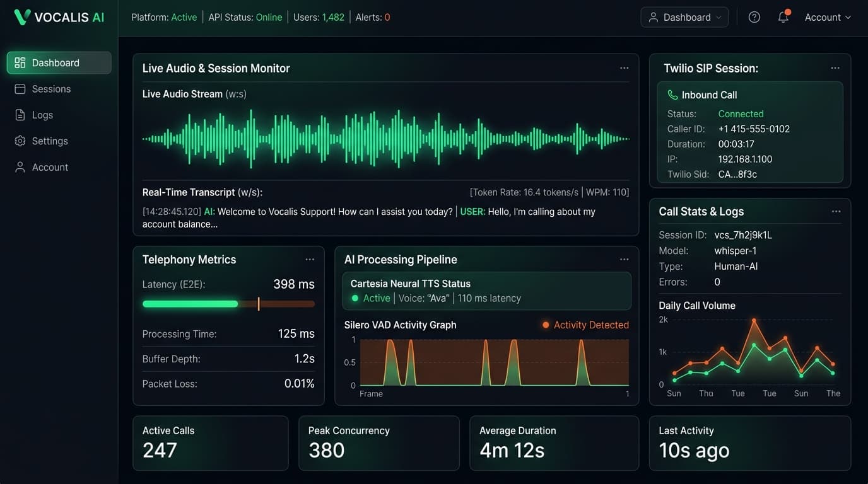Click the Dashboard grid icon in sidebar

pos(20,62)
